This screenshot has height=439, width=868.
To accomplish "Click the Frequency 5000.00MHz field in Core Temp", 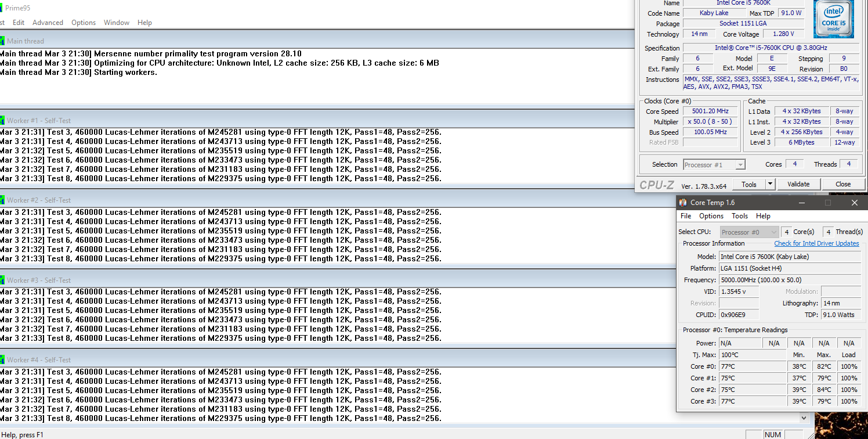I will [x=790, y=280].
